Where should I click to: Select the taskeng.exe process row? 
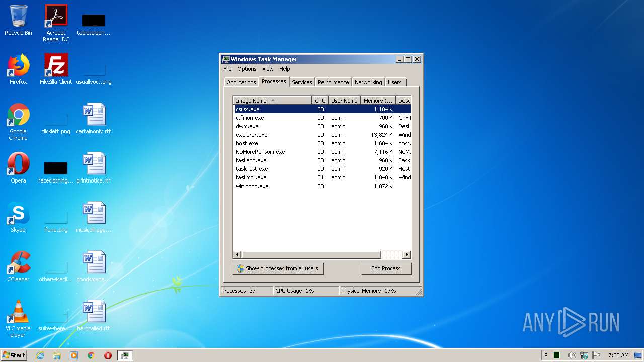click(x=322, y=160)
